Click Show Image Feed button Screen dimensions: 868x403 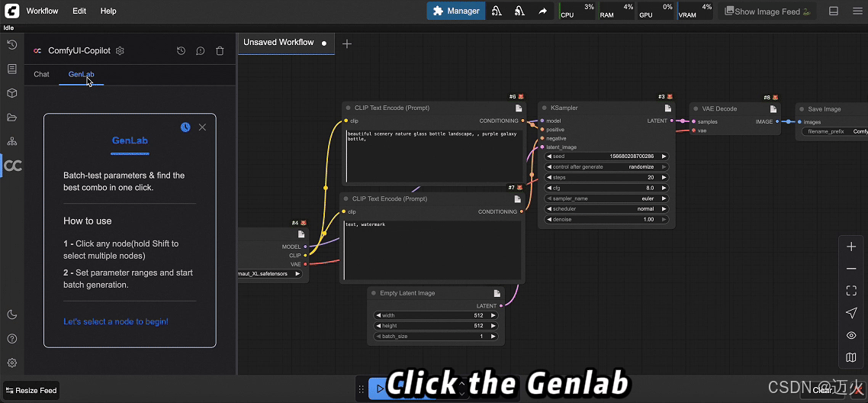tap(766, 11)
